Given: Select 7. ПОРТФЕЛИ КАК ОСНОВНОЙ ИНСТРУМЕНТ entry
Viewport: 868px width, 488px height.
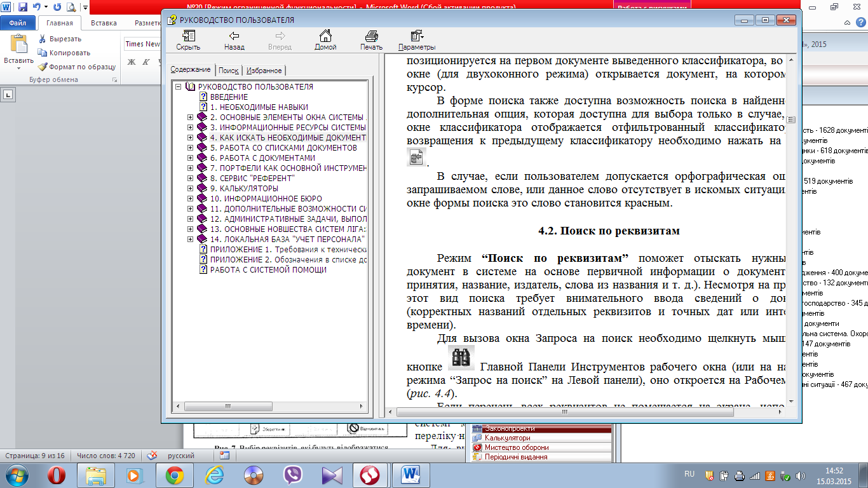Looking at the screenshot, I should (x=288, y=168).
